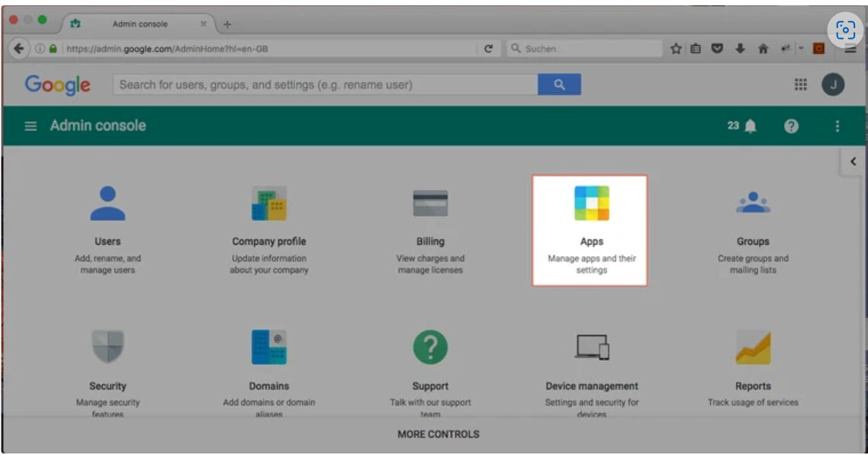Open the Security shield icon
The height and width of the screenshot is (455, 868).
tap(108, 348)
